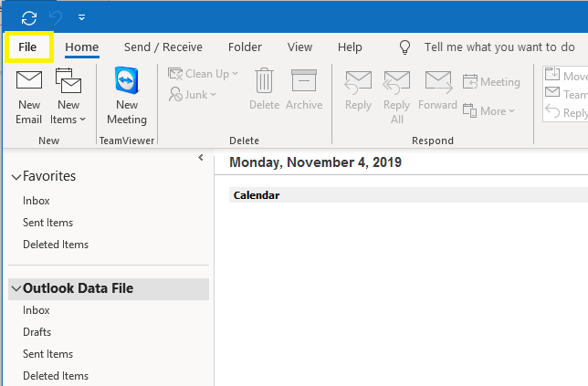Click the Reply & Delete quick step
The height and width of the screenshot is (386, 588).
[566, 112]
